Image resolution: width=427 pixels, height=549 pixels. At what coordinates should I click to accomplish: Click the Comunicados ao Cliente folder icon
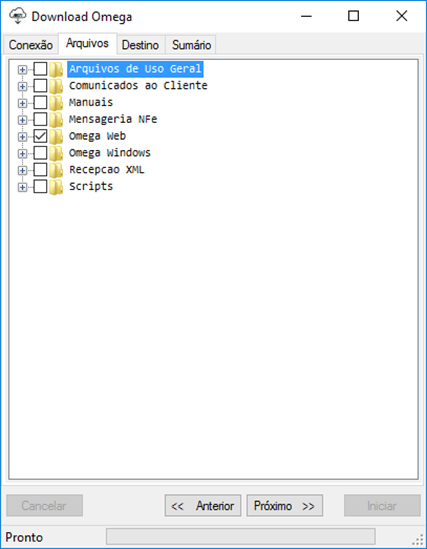click(56, 86)
